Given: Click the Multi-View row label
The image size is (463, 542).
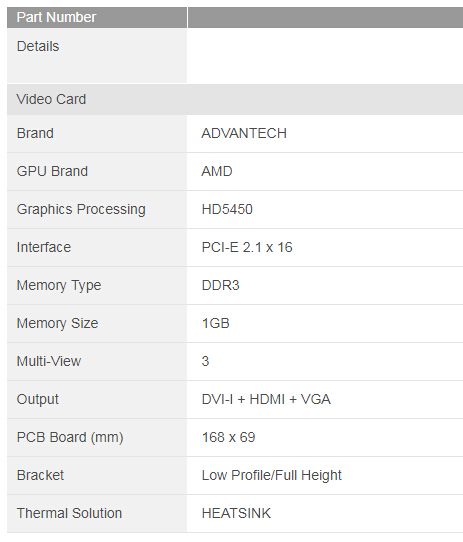Looking at the screenshot, I should pos(49,362).
